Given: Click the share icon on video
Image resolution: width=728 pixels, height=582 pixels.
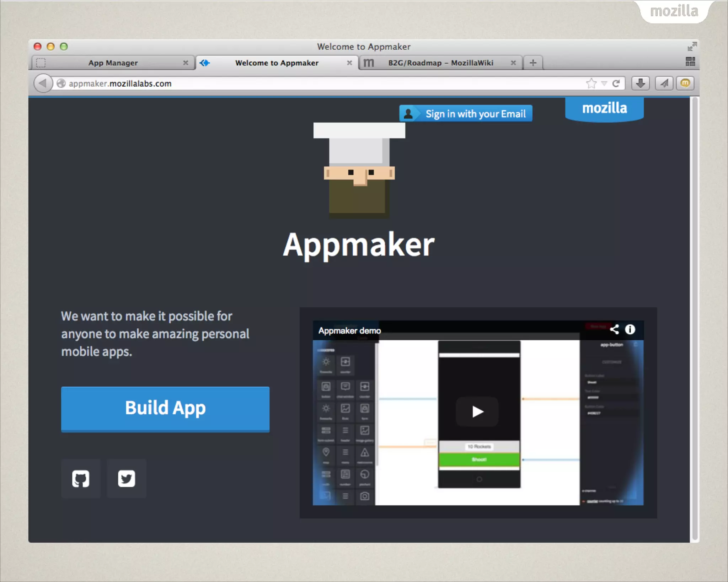Looking at the screenshot, I should coord(614,329).
